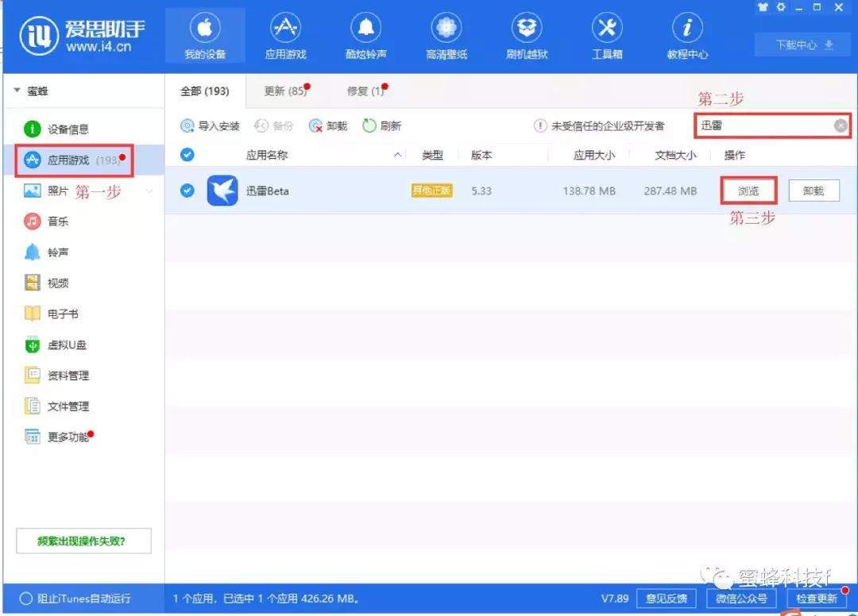Open 酷炫铃声 in the top toolbar

tap(366, 35)
